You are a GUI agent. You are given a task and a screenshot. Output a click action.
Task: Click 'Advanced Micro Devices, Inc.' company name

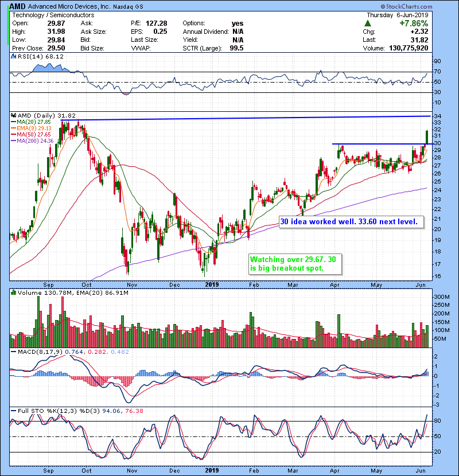69,6
